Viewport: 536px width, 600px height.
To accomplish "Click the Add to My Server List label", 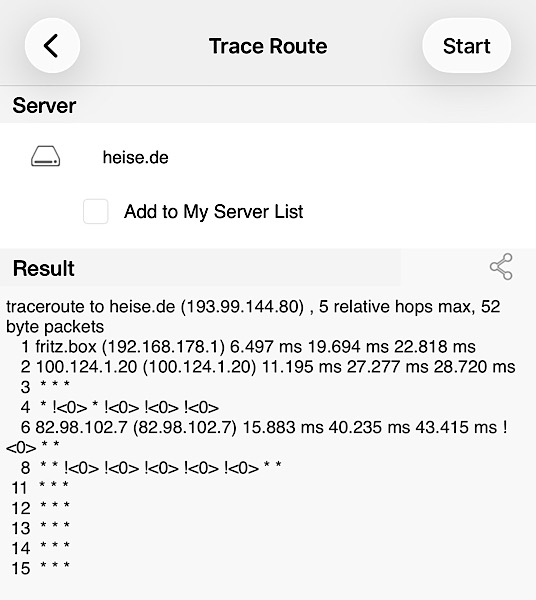I will [x=213, y=212].
